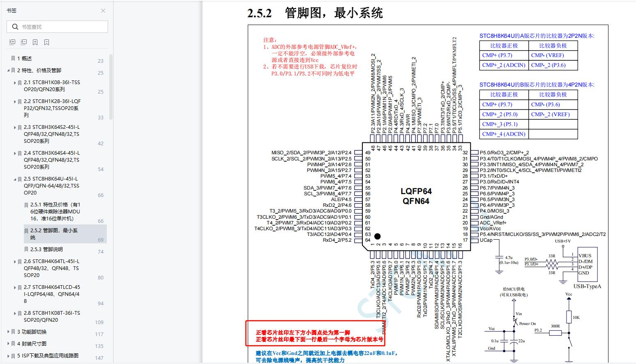Click the USB-TypeA connector label
The width and height of the screenshot is (636, 364).
(x=587, y=286)
